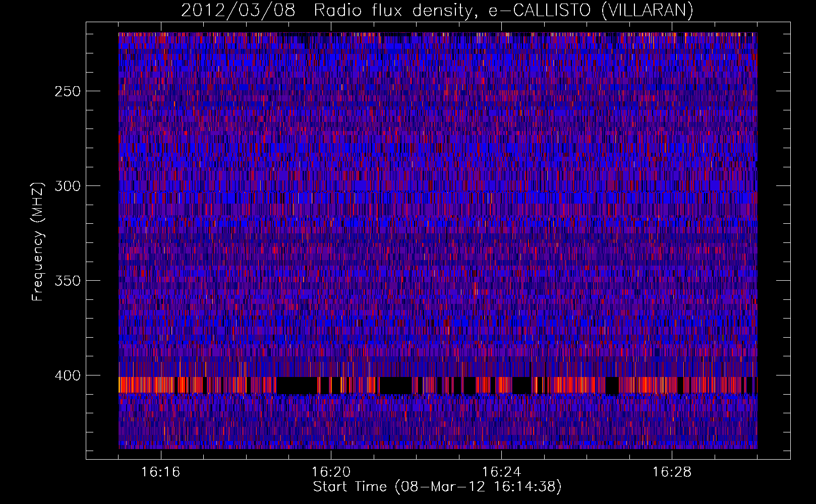
Task: Click the 16:16 time tick label
Action: point(161,472)
